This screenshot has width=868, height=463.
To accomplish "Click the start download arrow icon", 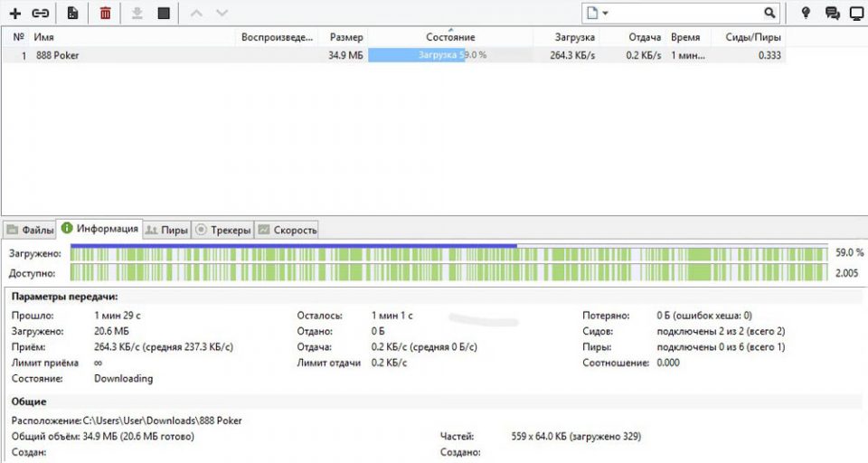I will [137, 13].
